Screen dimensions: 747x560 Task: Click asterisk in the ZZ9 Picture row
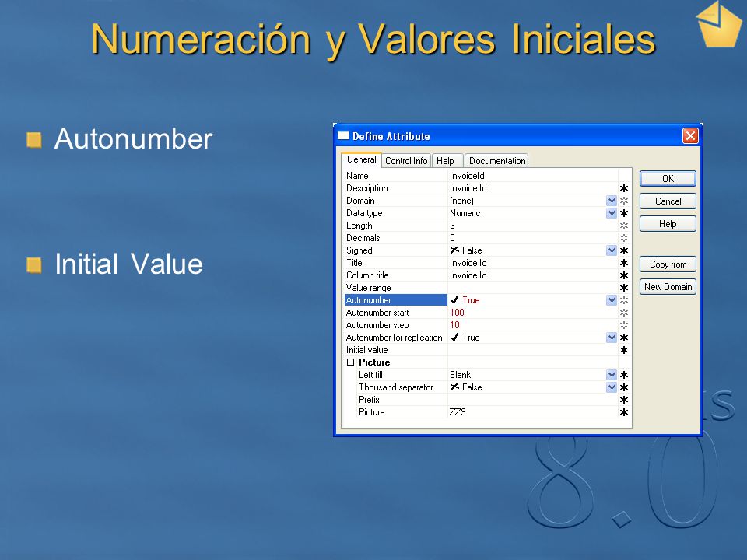pos(623,412)
